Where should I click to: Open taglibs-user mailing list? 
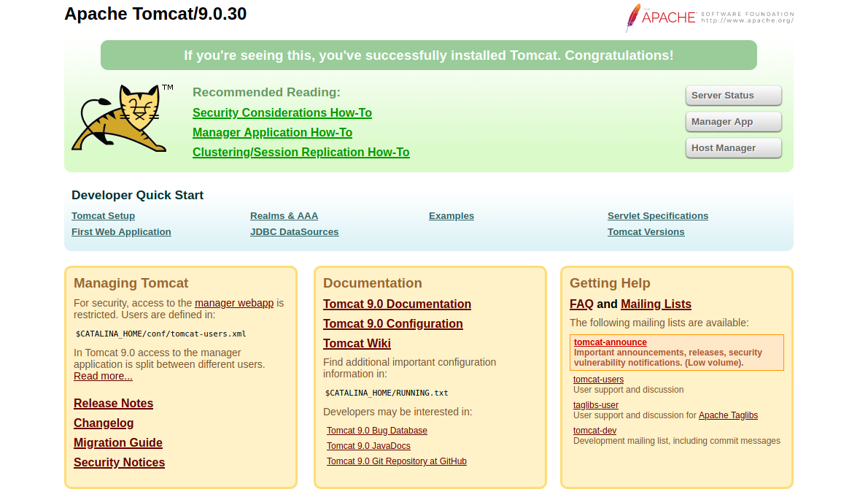click(x=596, y=405)
